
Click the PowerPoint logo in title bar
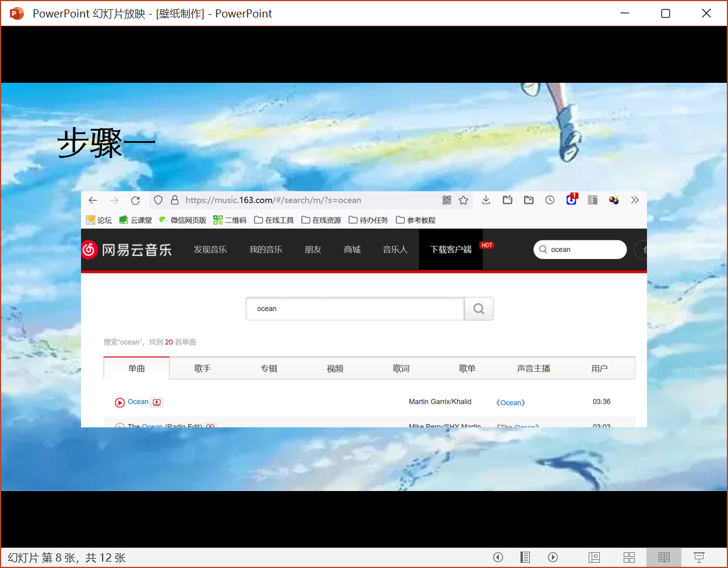pos(16,13)
